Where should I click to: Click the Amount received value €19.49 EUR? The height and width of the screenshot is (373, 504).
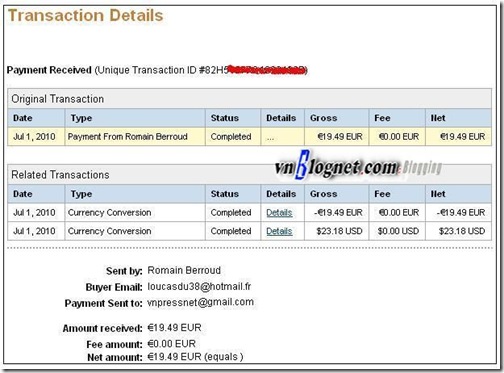(x=174, y=328)
